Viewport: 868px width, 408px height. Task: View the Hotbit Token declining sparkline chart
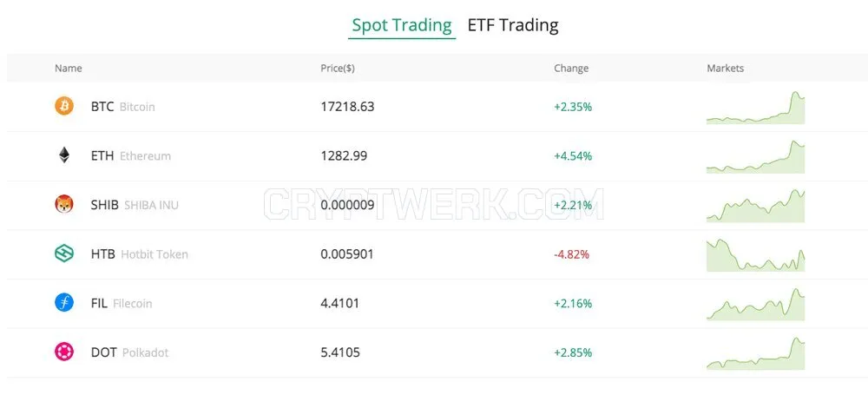pos(756,255)
